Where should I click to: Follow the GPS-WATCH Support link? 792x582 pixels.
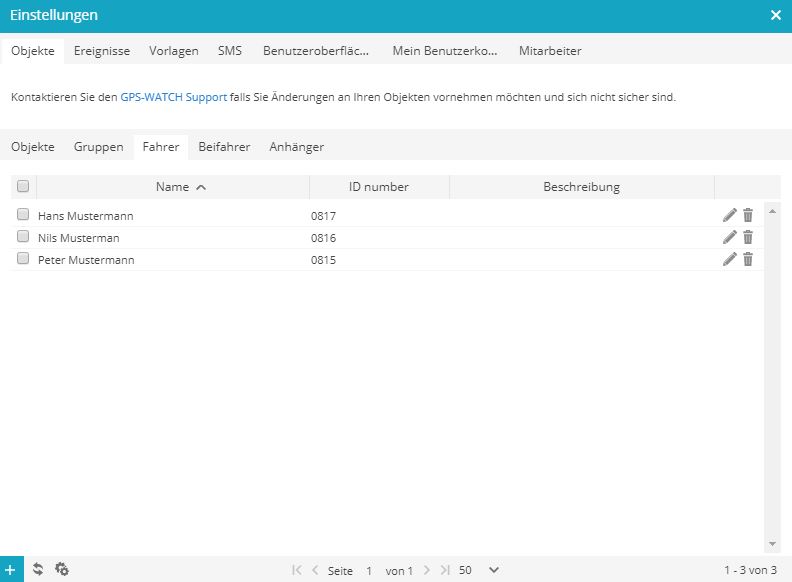173,97
